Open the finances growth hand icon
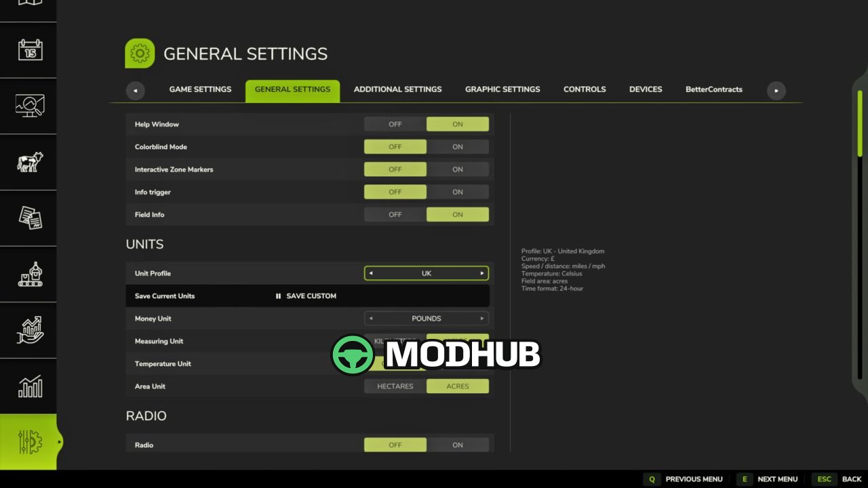 [x=30, y=330]
